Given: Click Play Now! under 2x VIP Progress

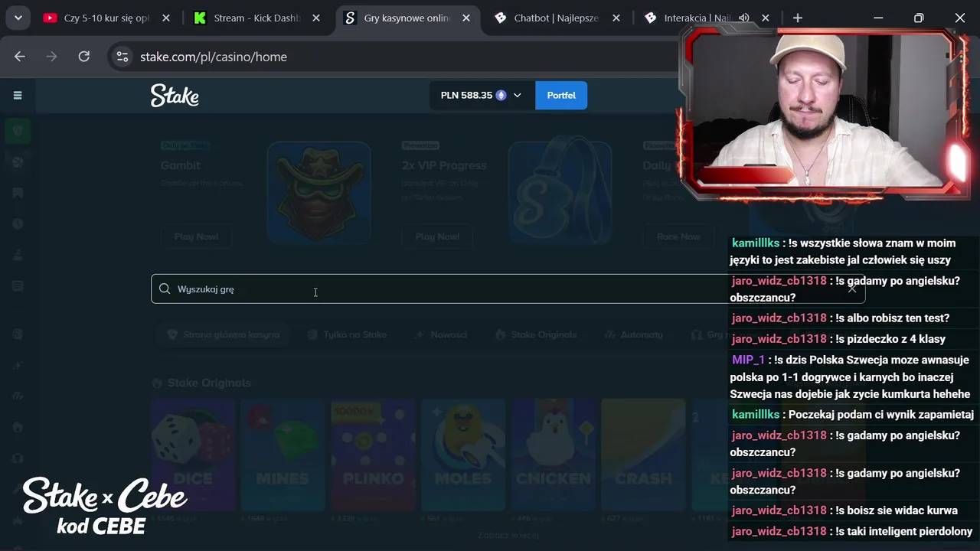Looking at the screenshot, I should tap(437, 236).
